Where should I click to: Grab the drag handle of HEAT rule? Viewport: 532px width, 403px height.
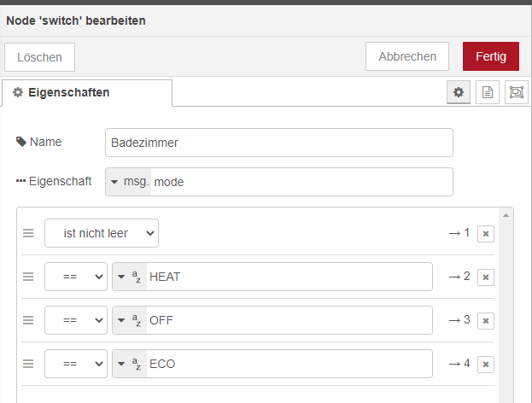point(28,277)
